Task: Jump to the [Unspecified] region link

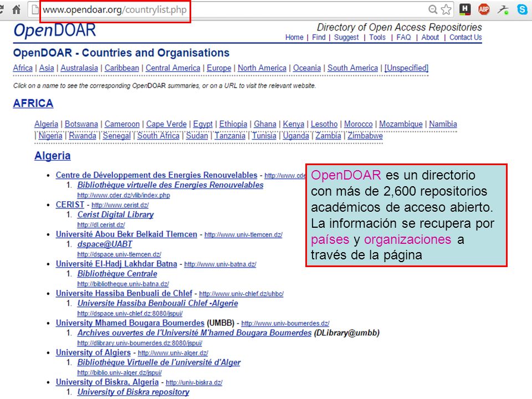Action: coord(406,68)
